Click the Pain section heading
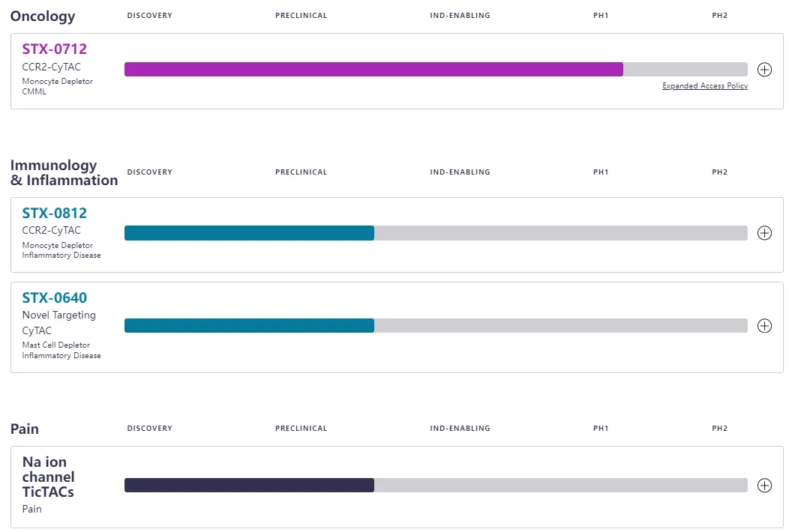This screenshot has height=532, width=789. click(25, 429)
